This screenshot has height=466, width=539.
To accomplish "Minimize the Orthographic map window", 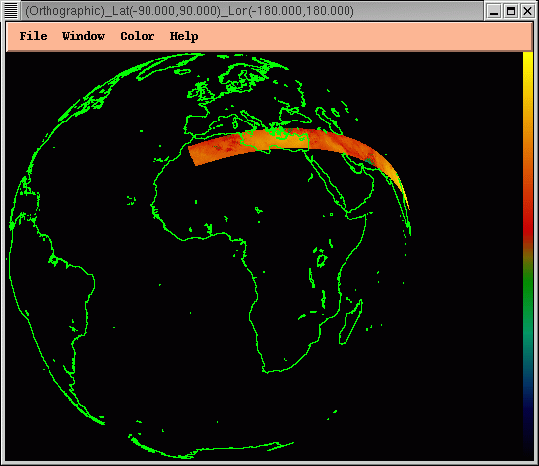I will [x=494, y=11].
